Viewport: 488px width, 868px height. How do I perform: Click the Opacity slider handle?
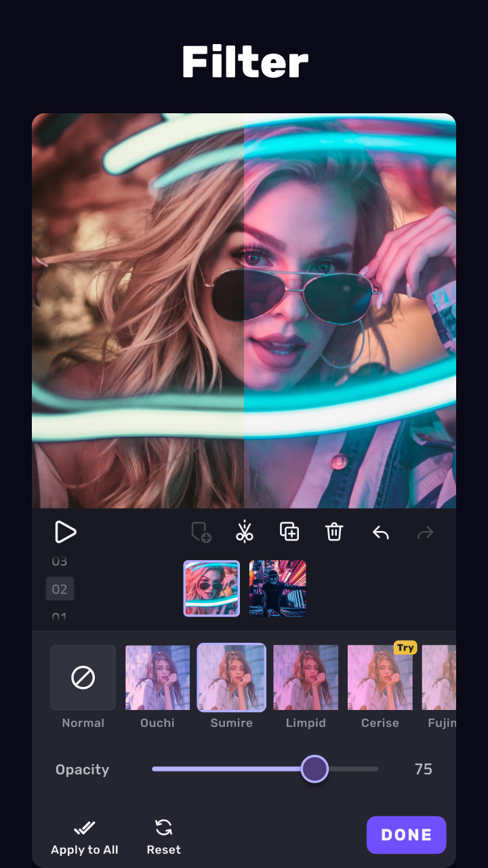314,769
